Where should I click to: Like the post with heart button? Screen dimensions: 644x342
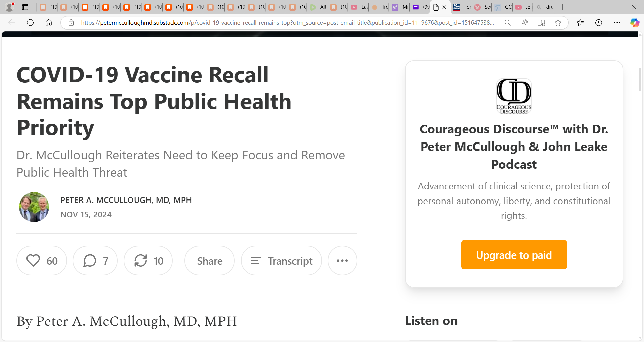42,261
